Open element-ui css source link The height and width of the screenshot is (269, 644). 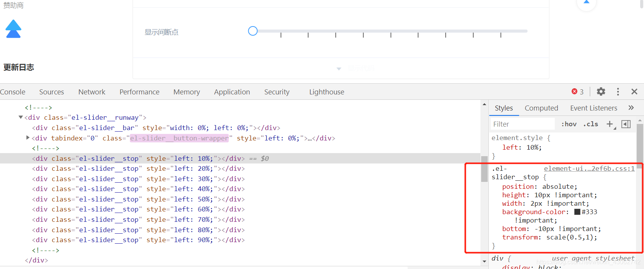click(x=589, y=168)
